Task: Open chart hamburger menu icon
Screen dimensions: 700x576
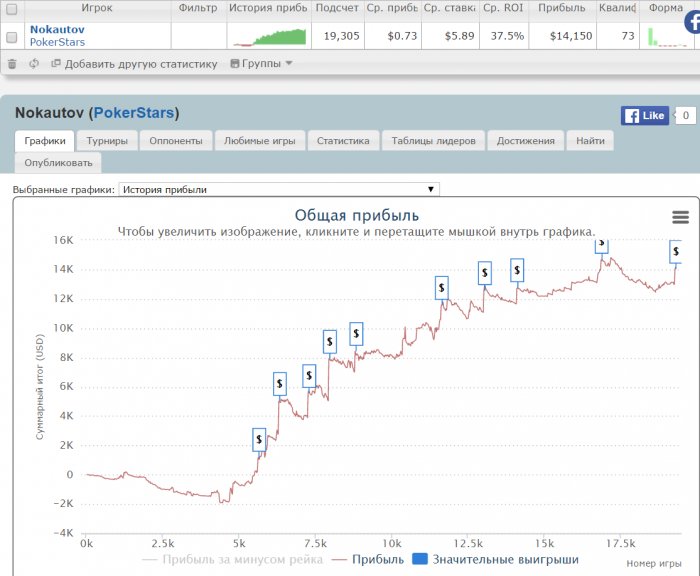Action: (x=680, y=217)
